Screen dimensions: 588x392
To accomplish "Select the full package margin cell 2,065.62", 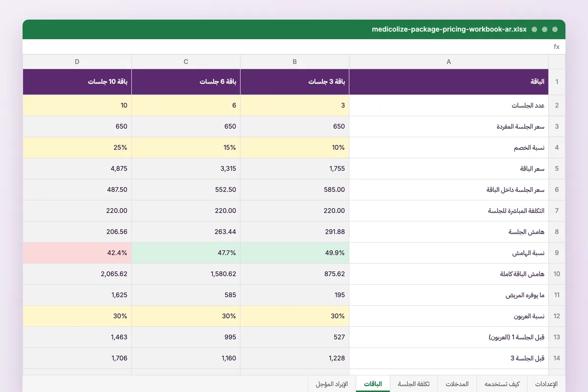I will (x=77, y=274).
